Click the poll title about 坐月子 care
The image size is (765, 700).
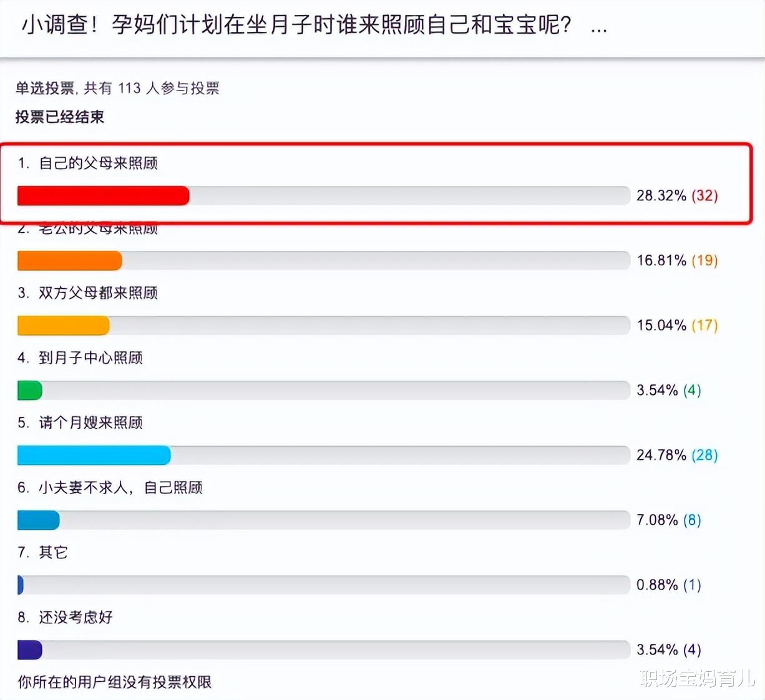[x=296, y=25]
